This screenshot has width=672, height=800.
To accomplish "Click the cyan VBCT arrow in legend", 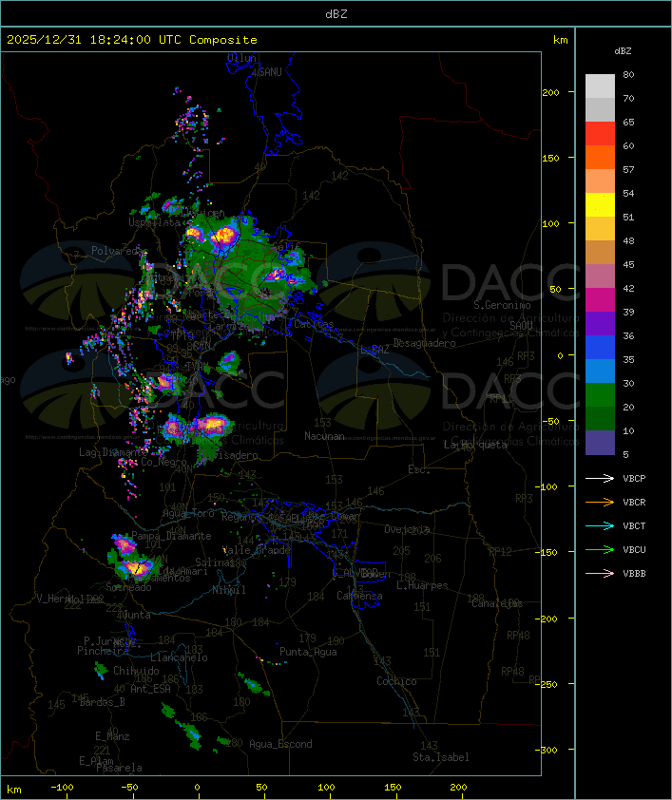I will (x=600, y=526).
